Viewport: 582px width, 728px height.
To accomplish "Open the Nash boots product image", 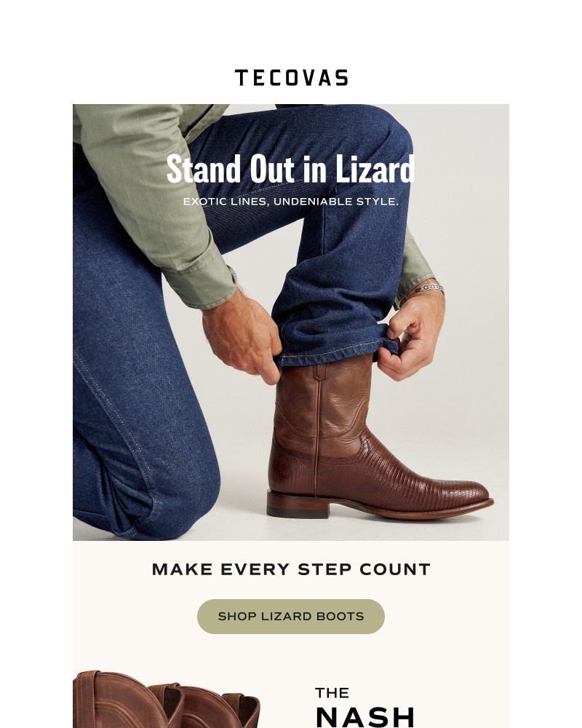I will (166, 699).
